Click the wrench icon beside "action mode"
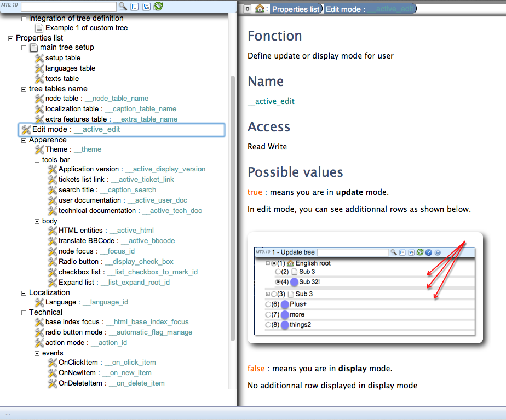This screenshot has height=420, width=506. (x=39, y=342)
